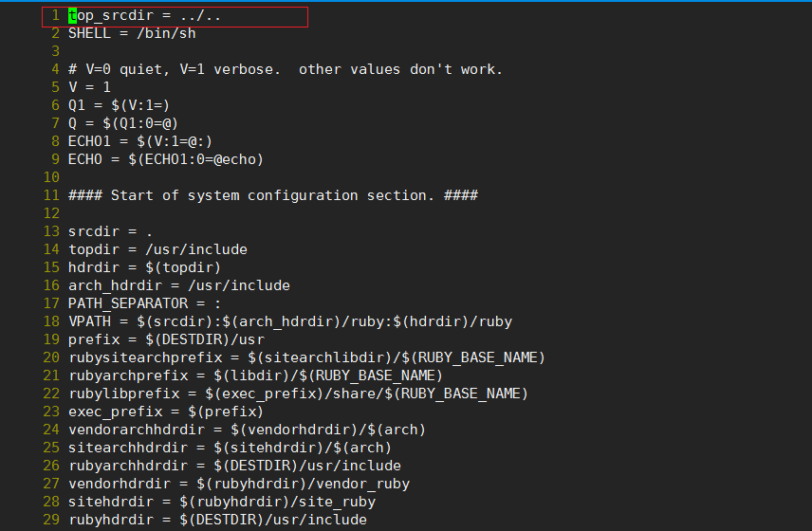The image size is (812, 531).
Task: Click the 'Start of system configuration section' comment
Action: [273, 195]
